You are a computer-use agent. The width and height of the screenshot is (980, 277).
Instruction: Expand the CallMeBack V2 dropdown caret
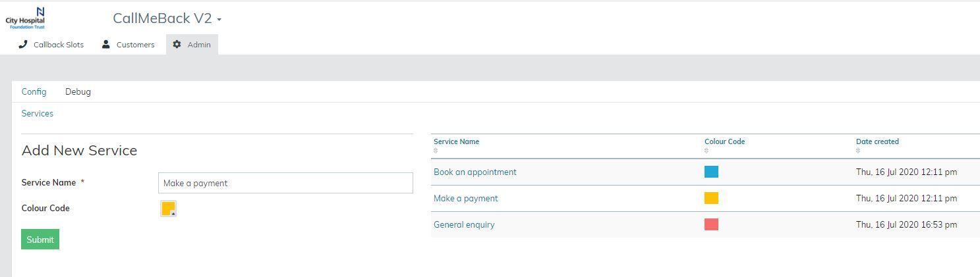click(219, 20)
